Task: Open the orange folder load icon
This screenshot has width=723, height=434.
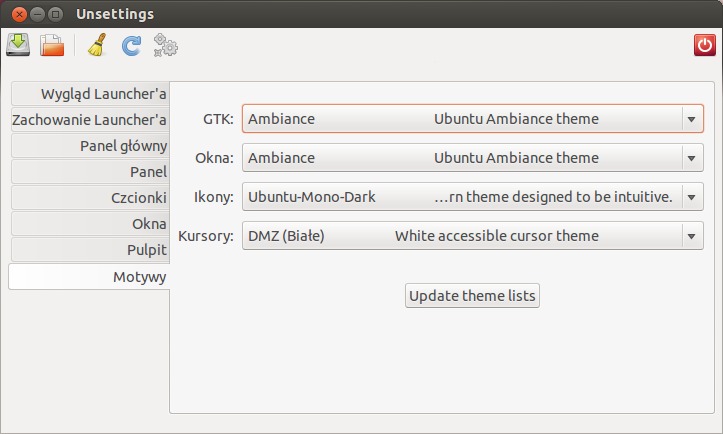Action: click(x=52, y=45)
